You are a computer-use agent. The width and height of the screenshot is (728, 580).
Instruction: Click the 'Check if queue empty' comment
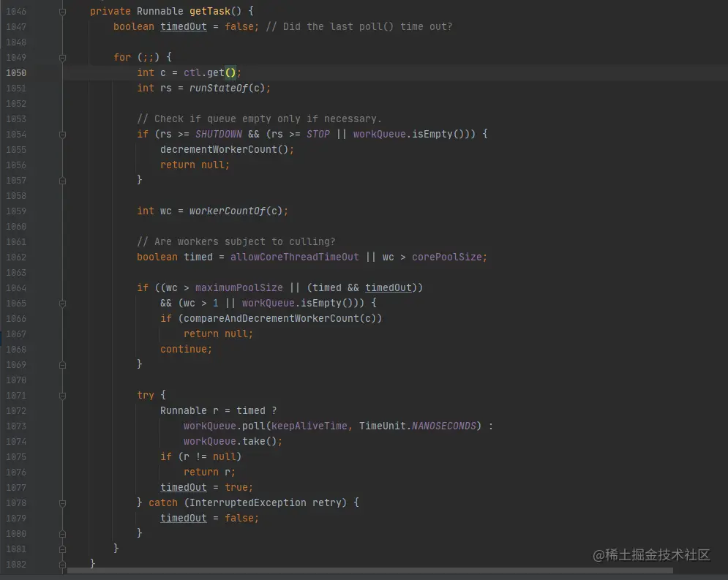[x=259, y=118]
